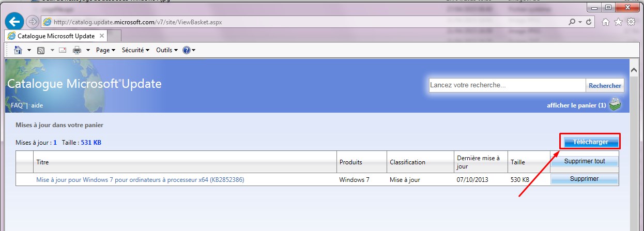The height and width of the screenshot is (231, 644).
Task: Click the Supprimer tout button
Action: [584, 161]
